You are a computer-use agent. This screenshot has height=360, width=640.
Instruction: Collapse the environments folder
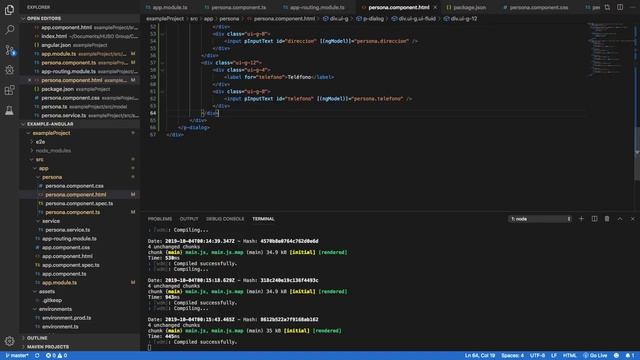(x=55, y=309)
